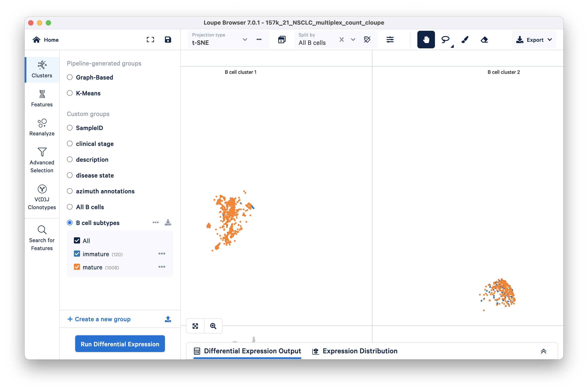Click the immature cell count (120)
Image resolution: width=588 pixels, height=392 pixels.
click(117, 254)
